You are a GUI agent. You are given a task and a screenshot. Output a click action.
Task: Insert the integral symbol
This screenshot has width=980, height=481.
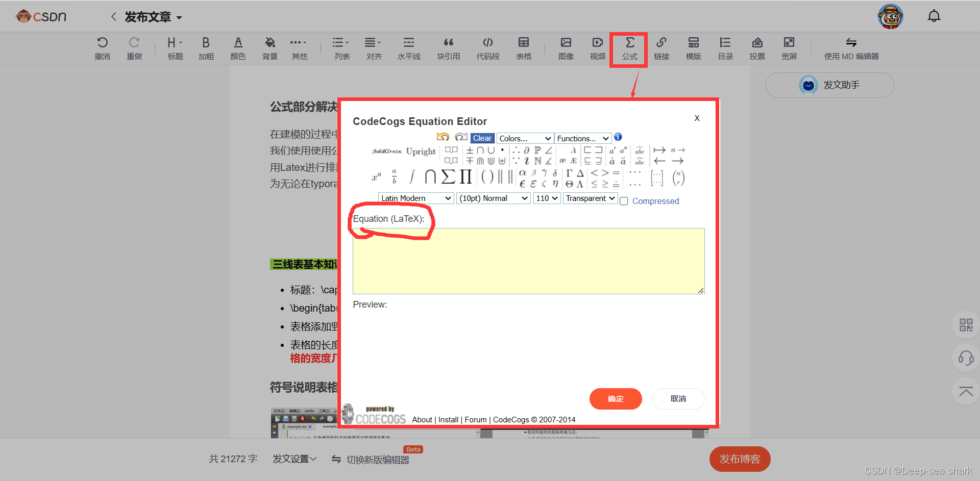click(412, 177)
